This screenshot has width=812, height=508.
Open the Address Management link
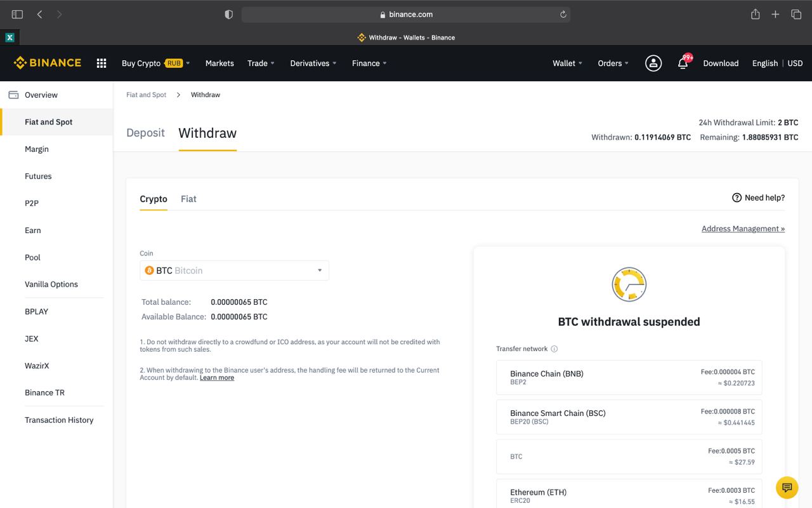point(743,229)
